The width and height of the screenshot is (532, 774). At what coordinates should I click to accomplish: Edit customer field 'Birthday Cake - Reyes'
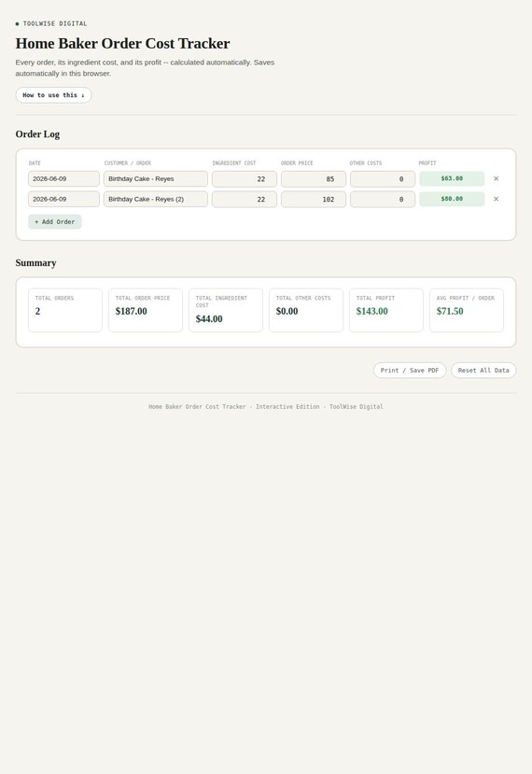click(156, 178)
